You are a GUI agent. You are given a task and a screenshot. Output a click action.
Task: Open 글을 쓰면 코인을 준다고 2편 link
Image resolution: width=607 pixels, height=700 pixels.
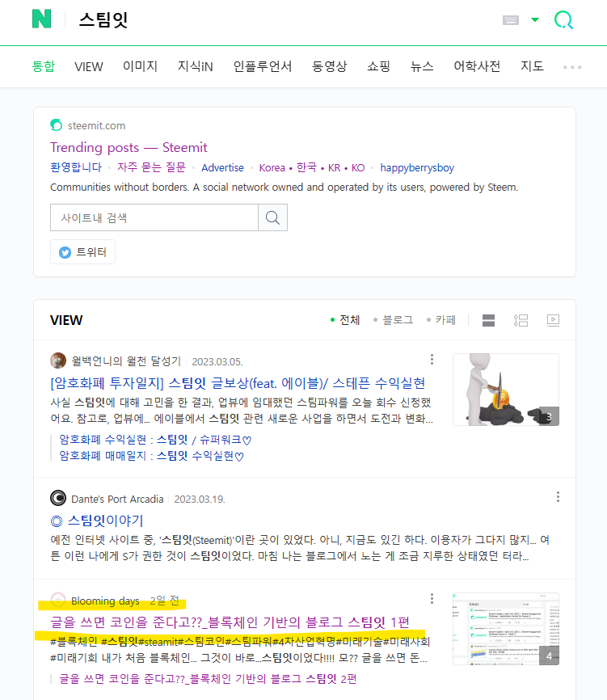click(208, 679)
